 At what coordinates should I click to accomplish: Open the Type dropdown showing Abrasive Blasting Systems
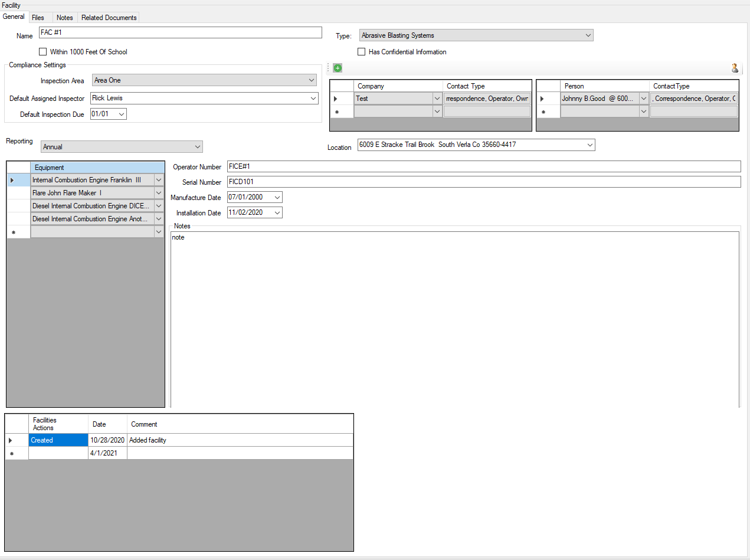pos(587,35)
